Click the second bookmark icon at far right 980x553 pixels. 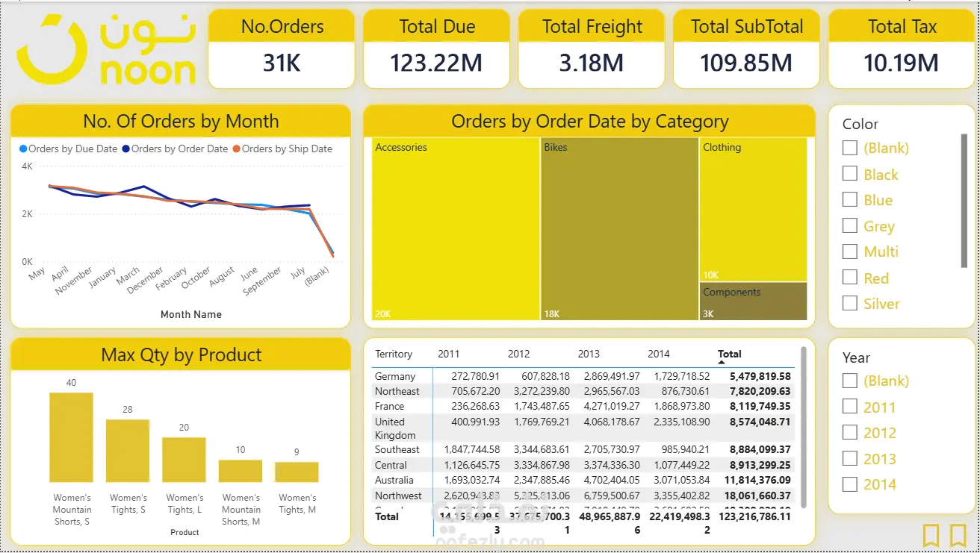pos(958,535)
